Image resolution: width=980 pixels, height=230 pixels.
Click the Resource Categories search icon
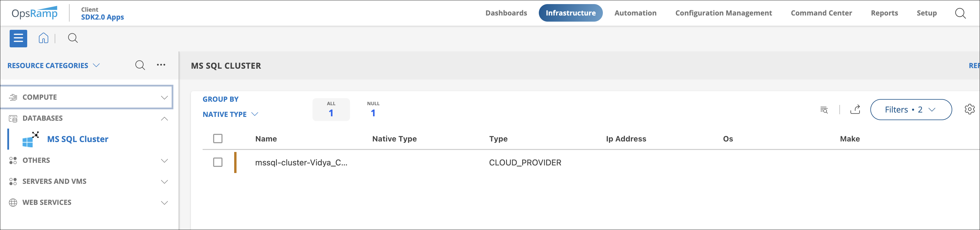140,65
